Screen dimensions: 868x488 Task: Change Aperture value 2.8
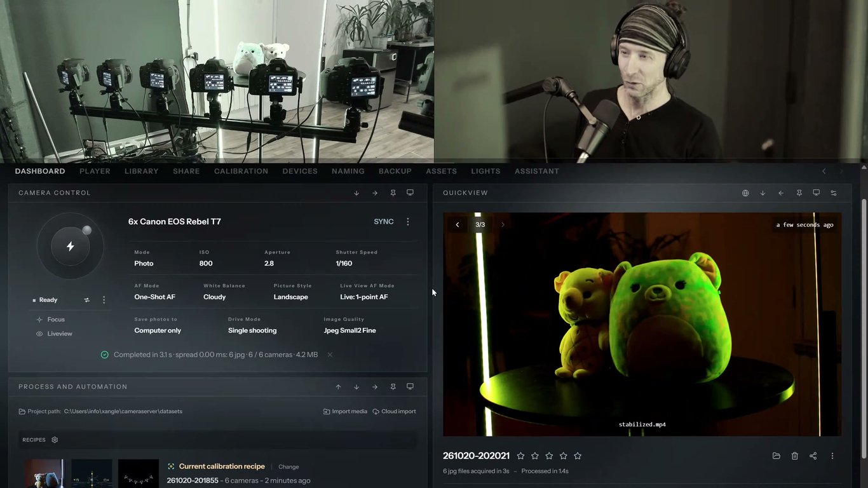(269, 263)
